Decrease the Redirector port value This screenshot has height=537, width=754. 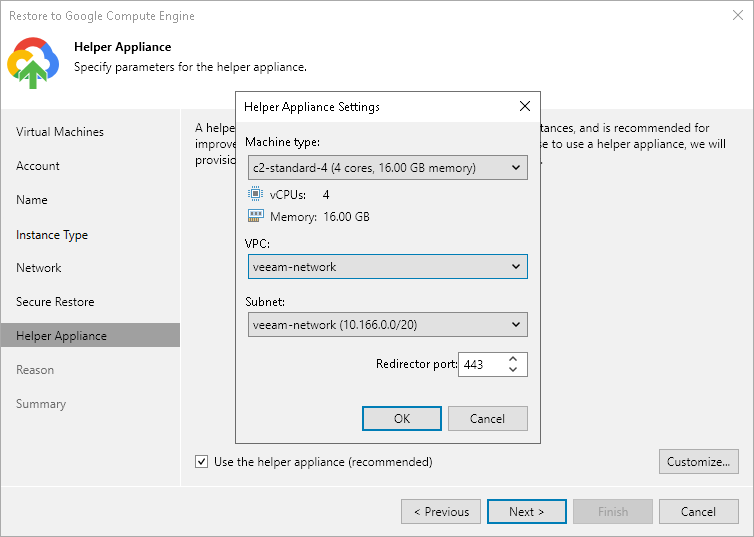click(x=513, y=370)
